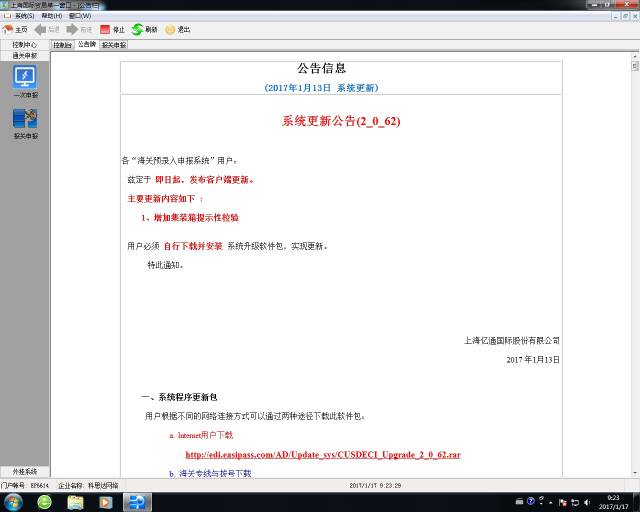This screenshot has width=640, height=512.
Task: Open the CUSDECI_Upgrade_2_0_62.rar download link
Action: point(323,454)
